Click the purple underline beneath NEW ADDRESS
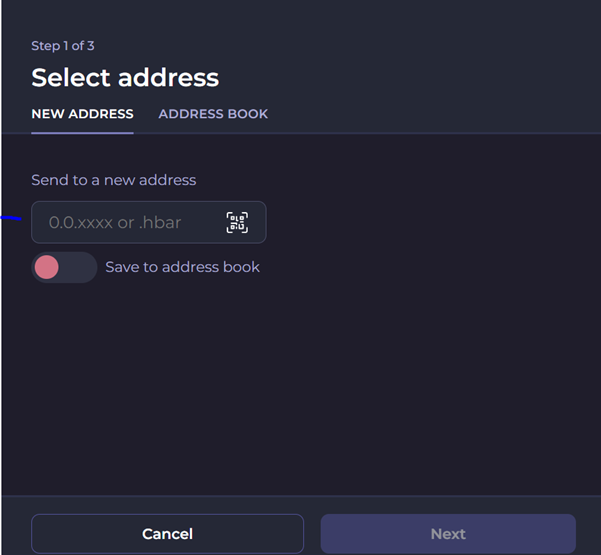Image resolution: width=601 pixels, height=555 pixels. pyautogui.click(x=82, y=133)
